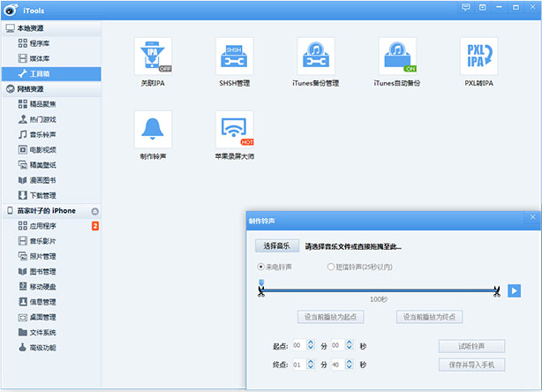Click 设当前播放为起点 button
The image size is (542, 392).
point(330,317)
